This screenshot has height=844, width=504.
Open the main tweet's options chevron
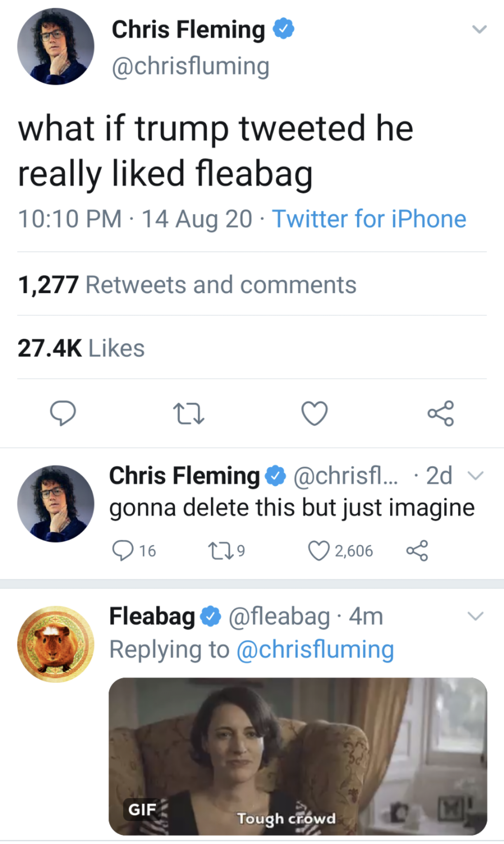(x=479, y=29)
